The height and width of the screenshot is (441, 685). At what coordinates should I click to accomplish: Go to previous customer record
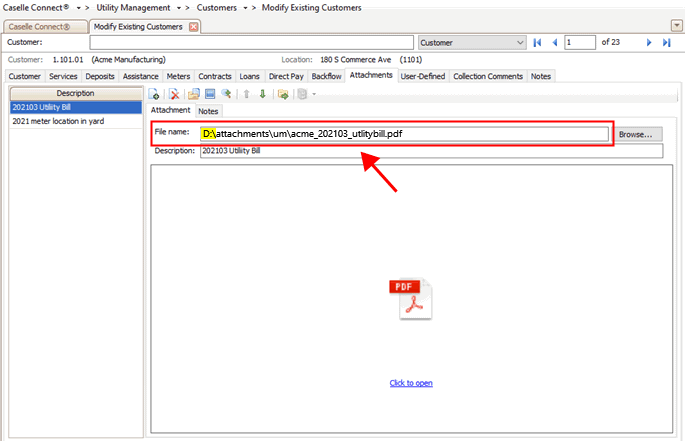coord(555,42)
